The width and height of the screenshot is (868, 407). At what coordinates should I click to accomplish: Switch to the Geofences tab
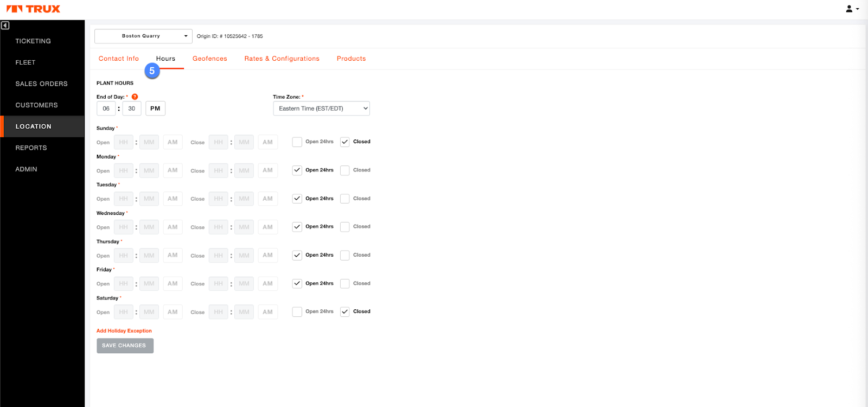click(209, 59)
